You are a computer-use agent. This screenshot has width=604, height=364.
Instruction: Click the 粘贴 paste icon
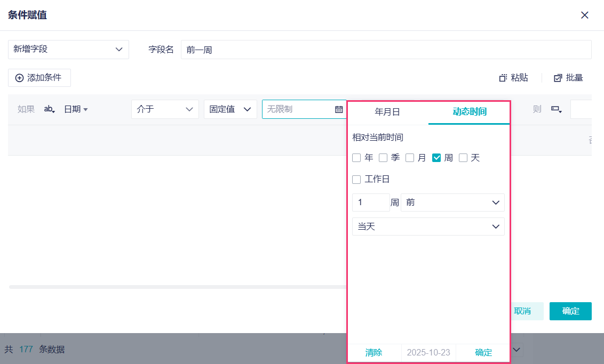coord(503,78)
